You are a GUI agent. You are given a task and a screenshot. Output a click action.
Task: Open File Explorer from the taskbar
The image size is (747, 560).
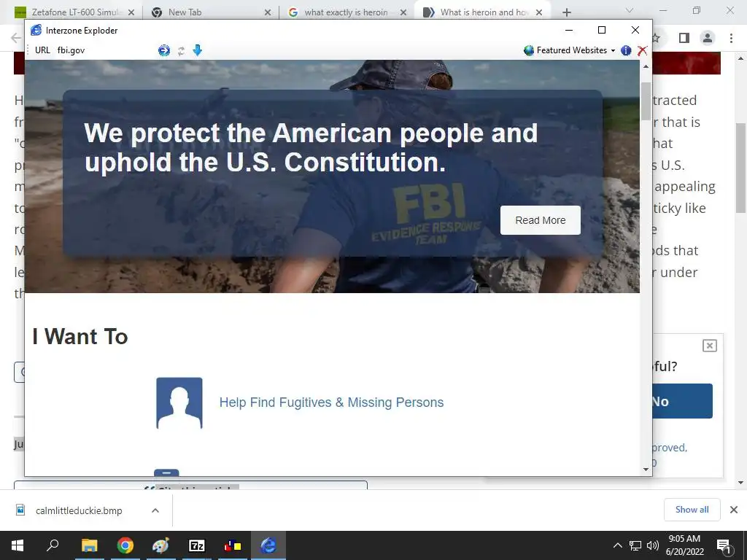[89, 545]
